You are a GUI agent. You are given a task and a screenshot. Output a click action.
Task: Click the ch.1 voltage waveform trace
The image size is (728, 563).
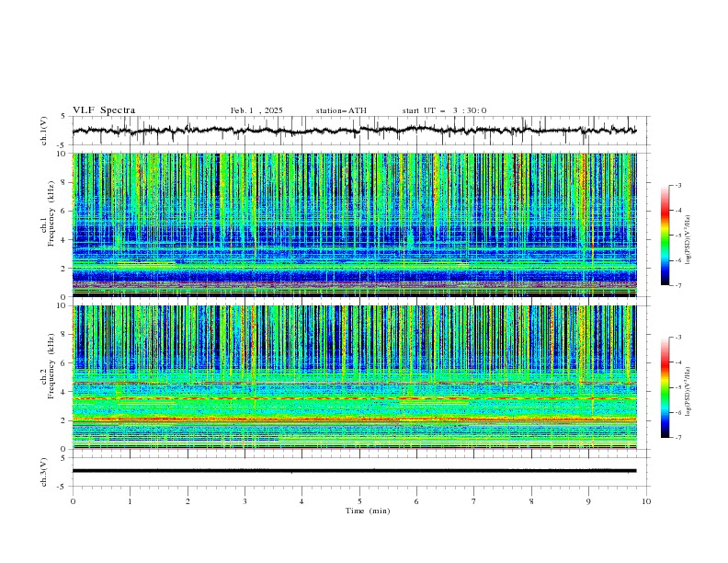click(354, 131)
